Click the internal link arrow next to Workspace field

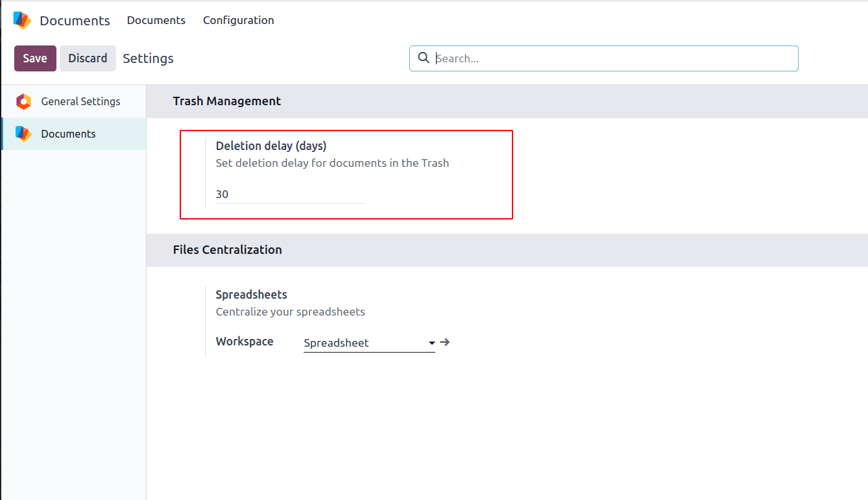click(445, 342)
